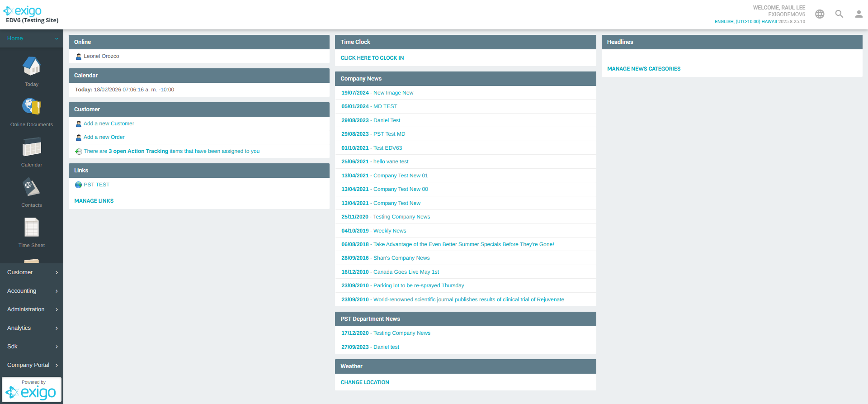
Task: Click the icon next to Add a new Customer
Action: click(x=79, y=124)
